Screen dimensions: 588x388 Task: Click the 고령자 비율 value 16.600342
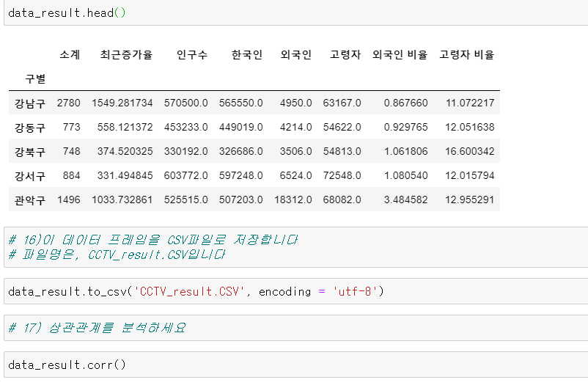coord(470,151)
